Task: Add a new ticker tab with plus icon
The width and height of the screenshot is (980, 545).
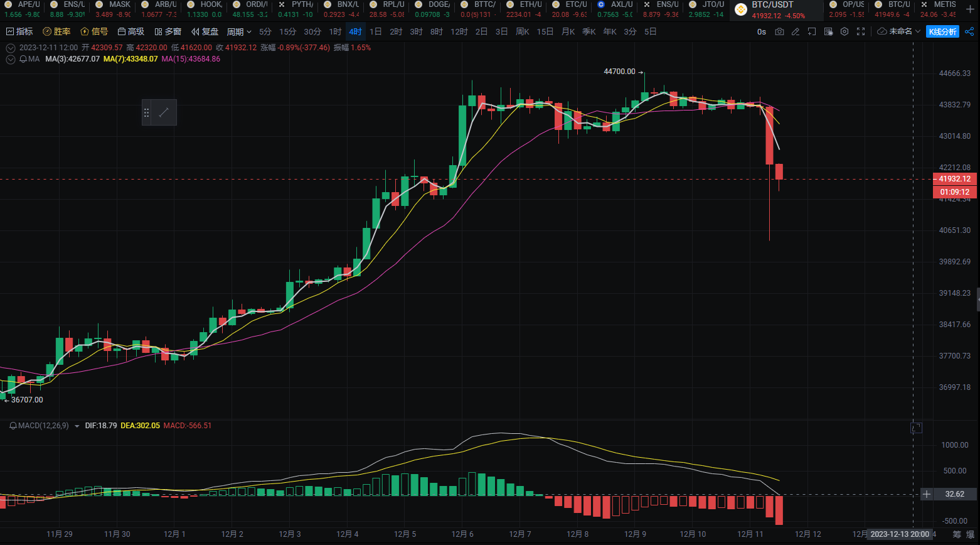Action: coord(970,9)
